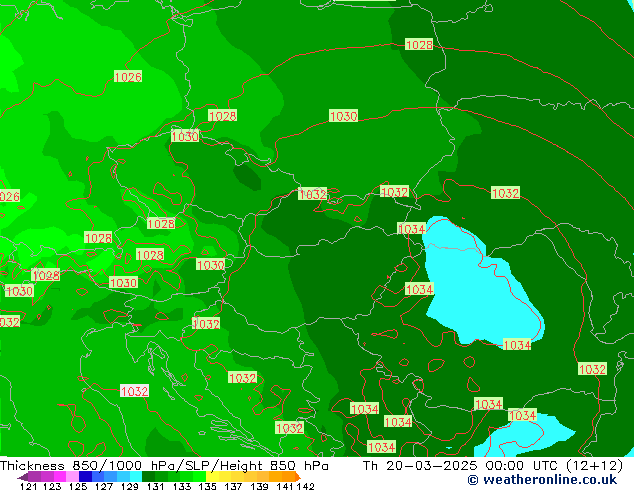Screen dimensions: 634x490
Task: Click the dark blue legend swatch above 125
Action: pyautogui.click(x=85, y=477)
